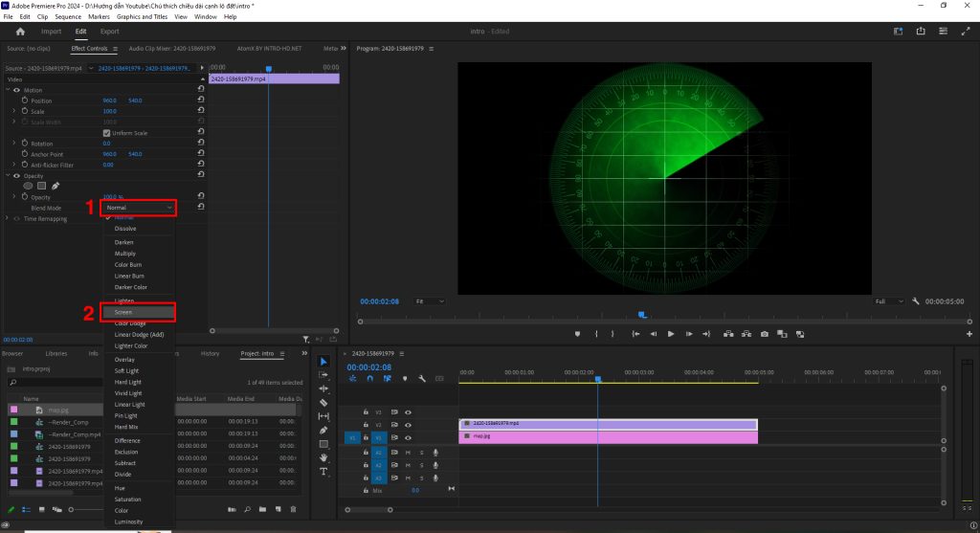Uncheck the Uniform Scale checkbox
Screen dimensions: 980x533
pyautogui.click(x=106, y=133)
